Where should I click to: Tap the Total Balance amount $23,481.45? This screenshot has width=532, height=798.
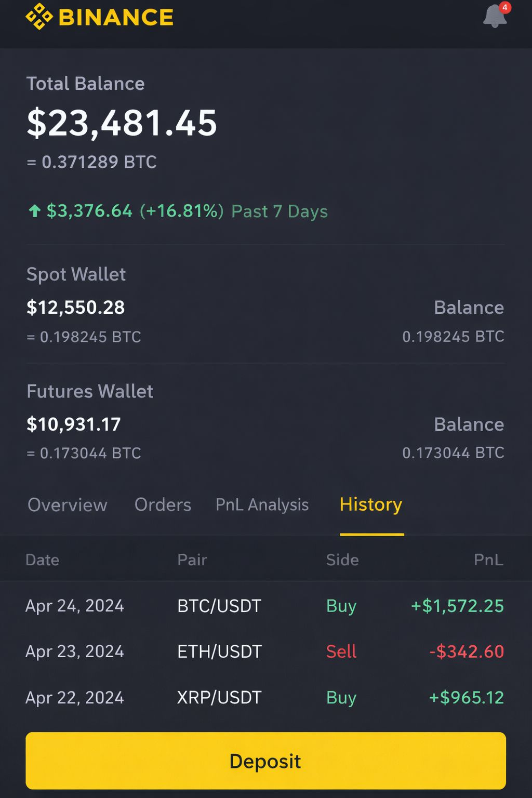pos(122,123)
